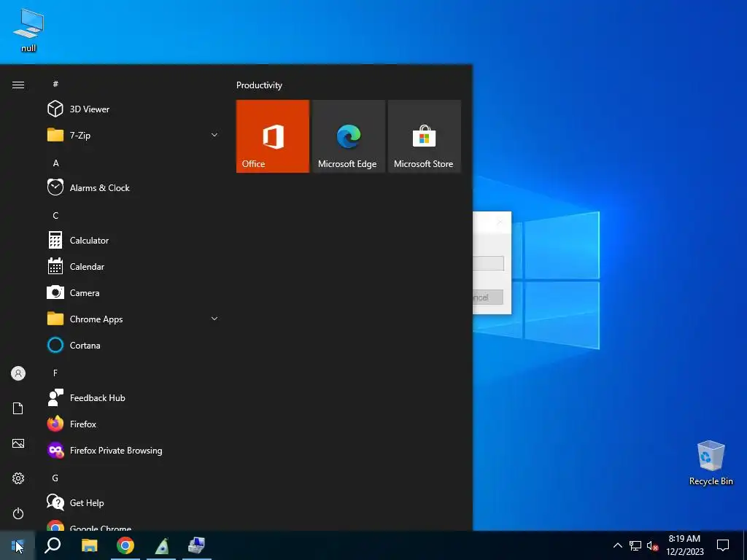
Task: Open File Explorer from the taskbar
Action: pyautogui.click(x=89, y=545)
